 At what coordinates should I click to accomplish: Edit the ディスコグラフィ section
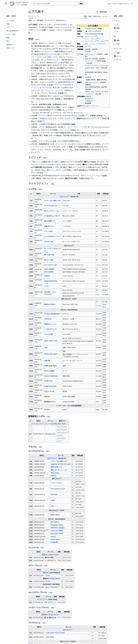pos(53,184)
